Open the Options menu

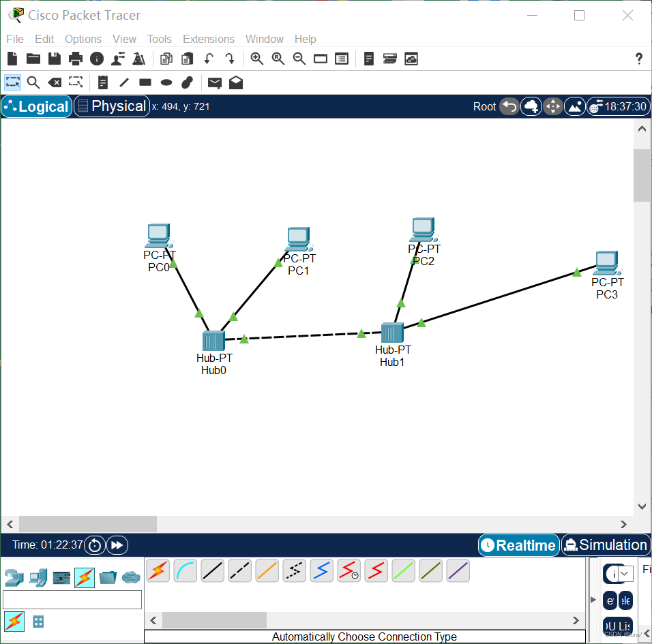(x=83, y=39)
